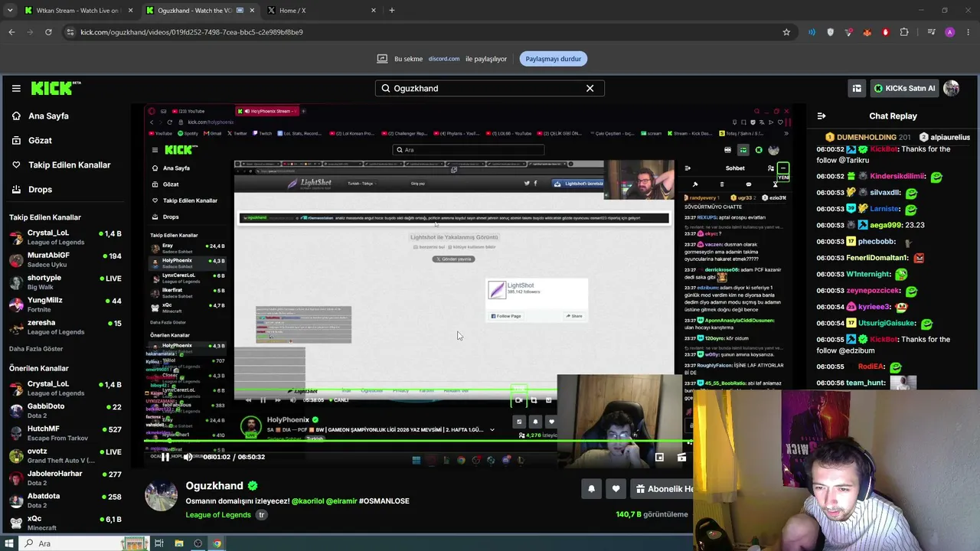Open the Kick drops chest icon

(857, 88)
